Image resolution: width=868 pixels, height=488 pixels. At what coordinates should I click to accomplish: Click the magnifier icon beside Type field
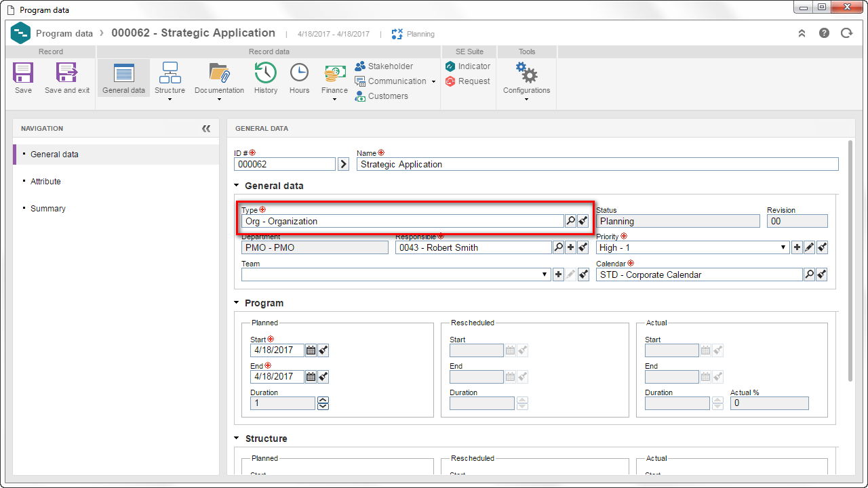[x=570, y=221]
